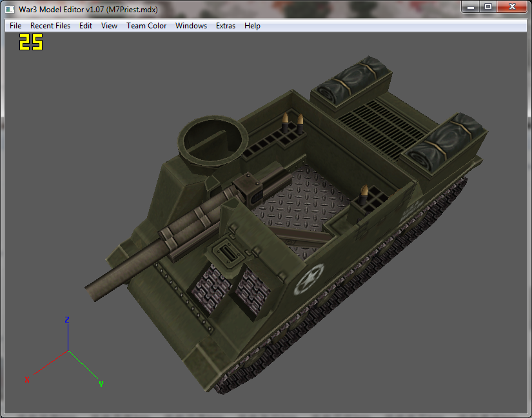Minimize the War3 Model Editor window
The image size is (532, 418).
pos(470,7)
